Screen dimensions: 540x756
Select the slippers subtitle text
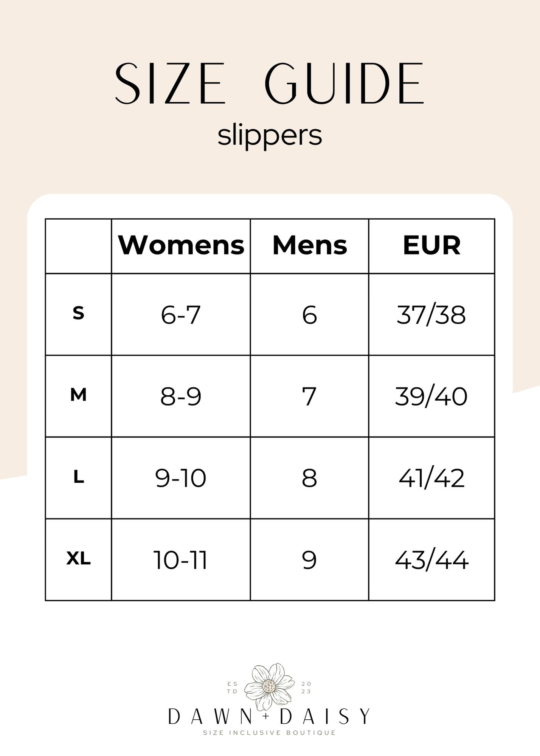click(270, 135)
